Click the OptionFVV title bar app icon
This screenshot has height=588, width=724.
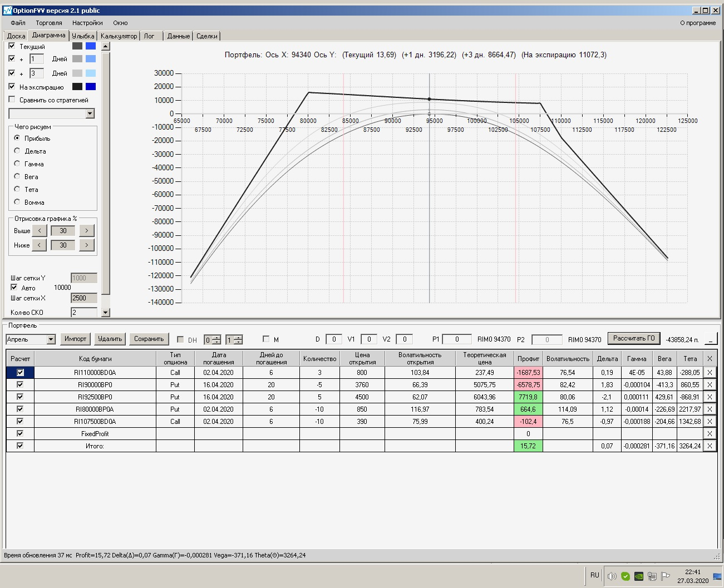pos(7,10)
